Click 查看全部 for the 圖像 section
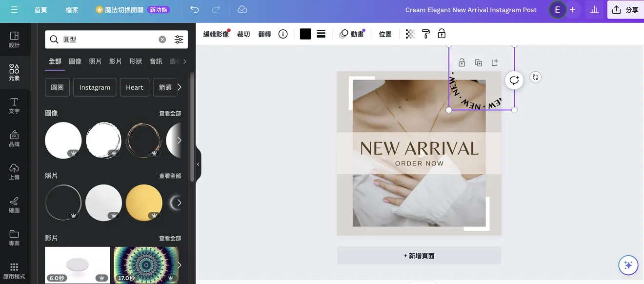The image size is (644, 284). [x=170, y=113]
